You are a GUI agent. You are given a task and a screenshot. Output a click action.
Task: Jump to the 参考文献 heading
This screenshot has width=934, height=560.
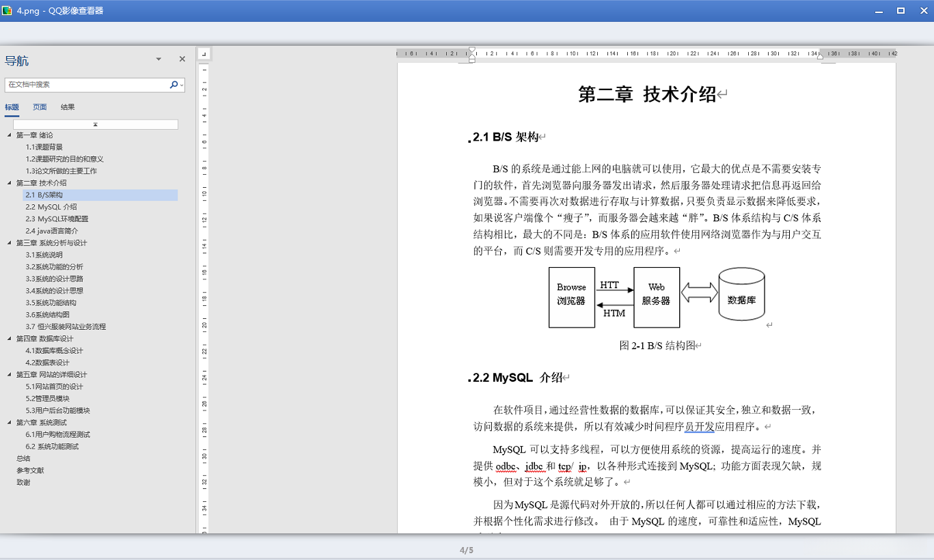(x=30, y=471)
